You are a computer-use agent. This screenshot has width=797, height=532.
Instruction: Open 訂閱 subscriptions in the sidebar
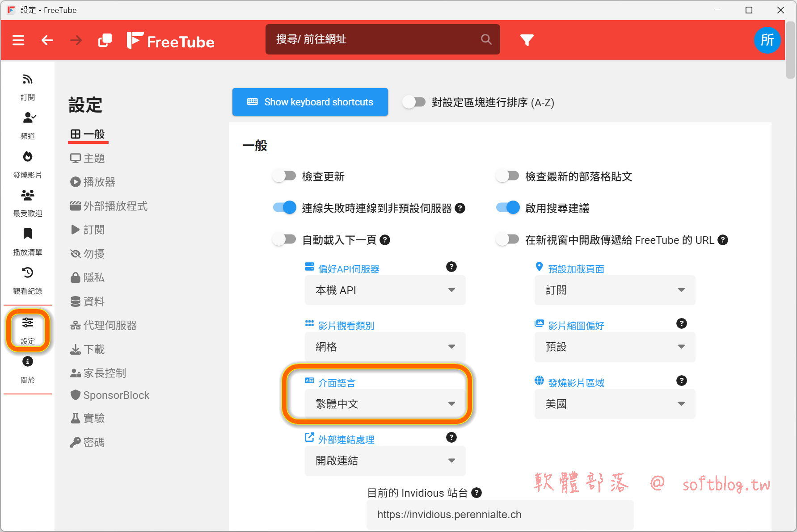(28, 87)
